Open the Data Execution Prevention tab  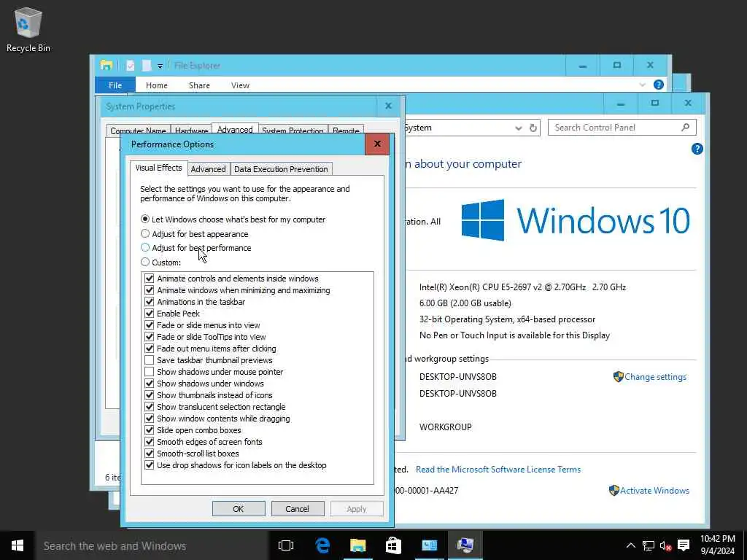[281, 169]
